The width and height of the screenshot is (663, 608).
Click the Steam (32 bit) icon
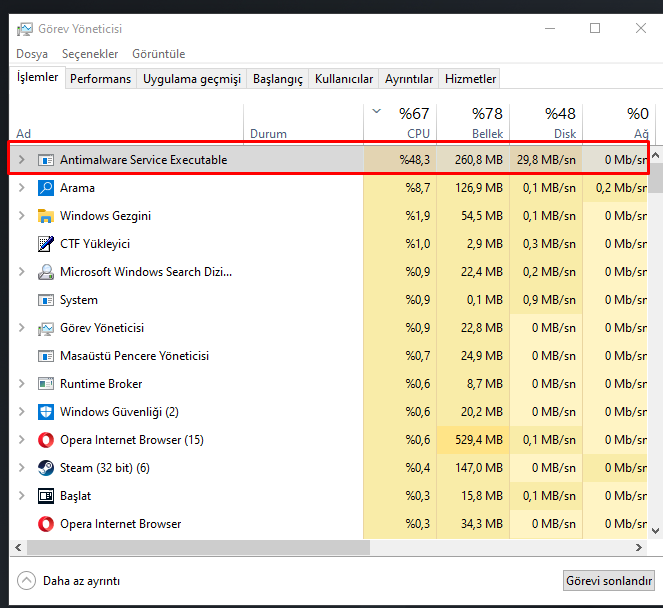46,468
